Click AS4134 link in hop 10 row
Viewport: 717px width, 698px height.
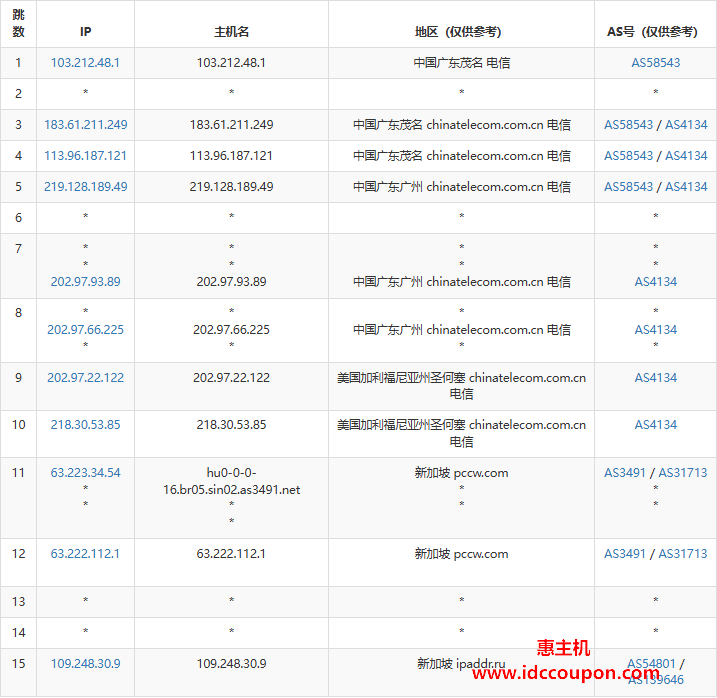(x=656, y=425)
